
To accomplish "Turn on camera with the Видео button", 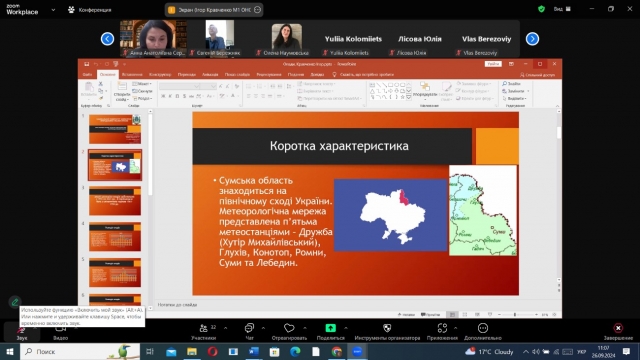I will coord(60,329).
